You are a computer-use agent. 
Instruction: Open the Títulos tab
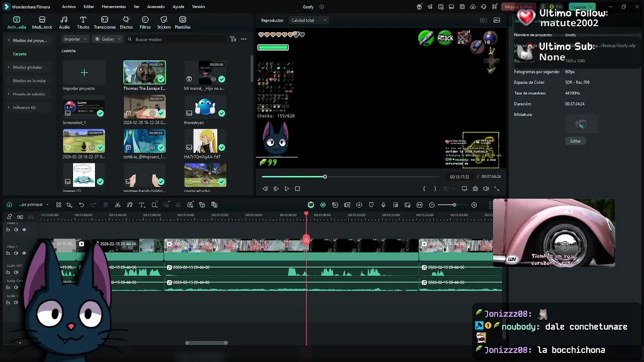(83, 23)
